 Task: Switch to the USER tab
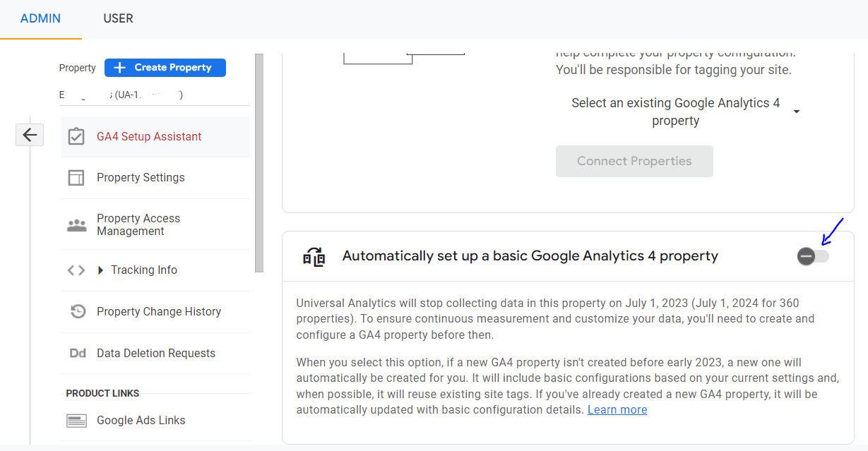(x=118, y=18)
